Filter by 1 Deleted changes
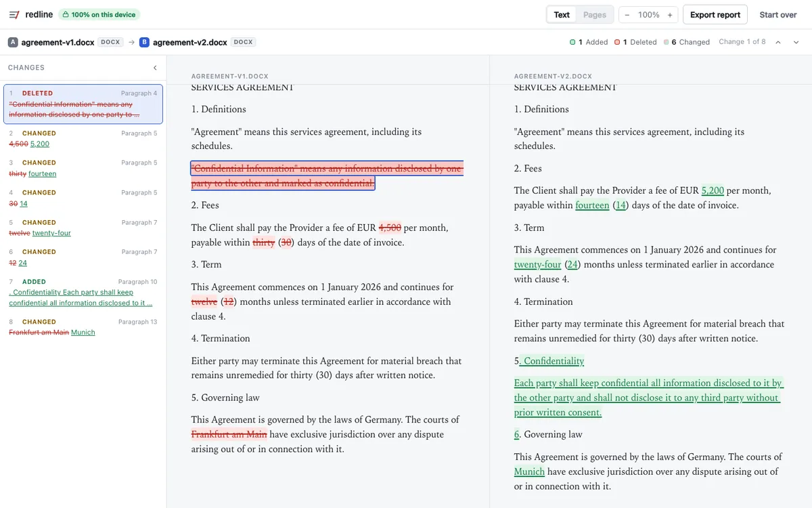Screen dimensions: 812x508 click(x=635, y=42)
